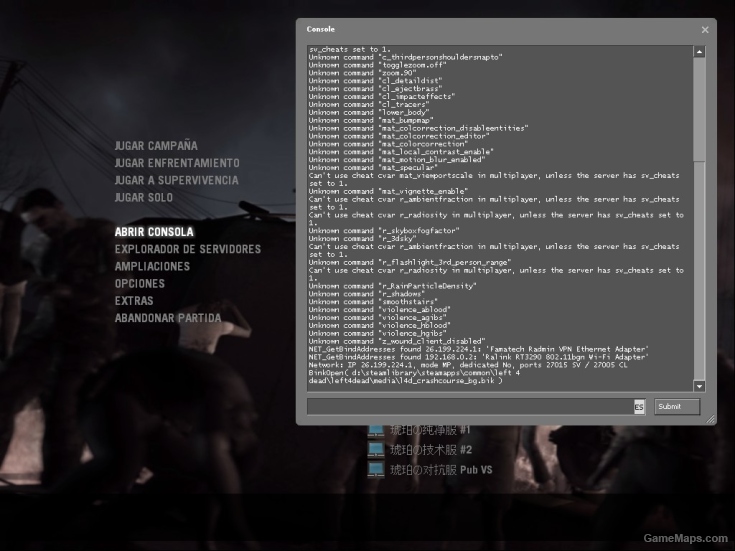The height and width of the screenshot is (551, 735).
Task: Click the 'mat_viewportscale' cheat cvar line
Action: pos(494,180)
